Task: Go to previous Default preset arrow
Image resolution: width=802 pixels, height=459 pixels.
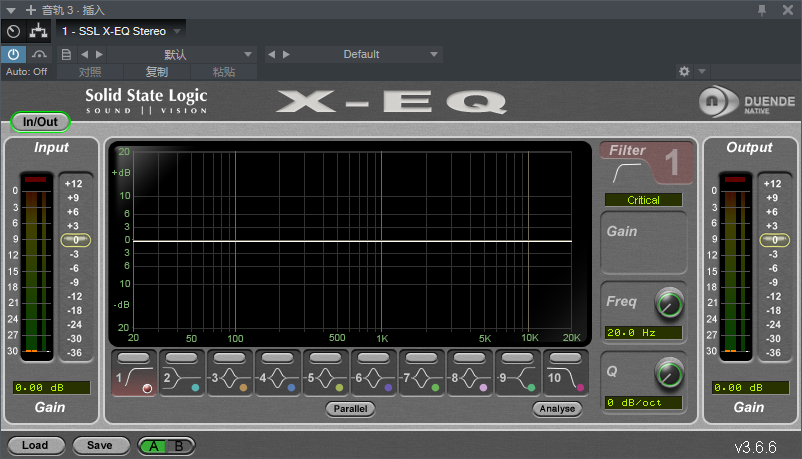Action: [x=272, y=54]
